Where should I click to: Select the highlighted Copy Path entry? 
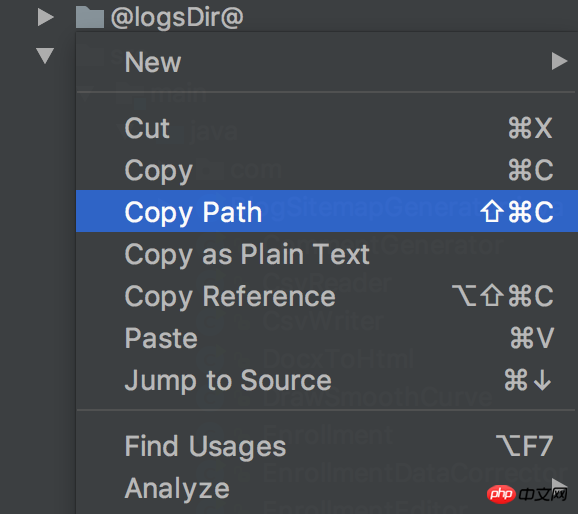coord(327,211)
